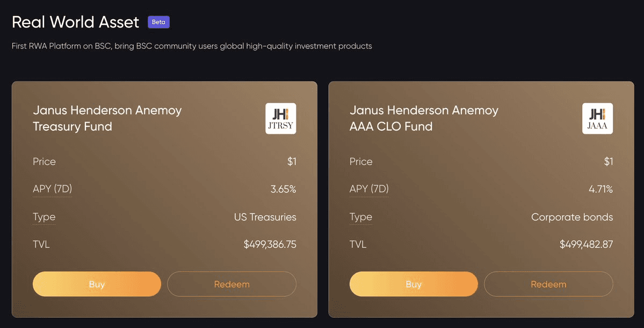Open Janus Henderson Anemoy Treasury Fund title
Viewport: 644px width, 328px height.
tap(107, 118)
